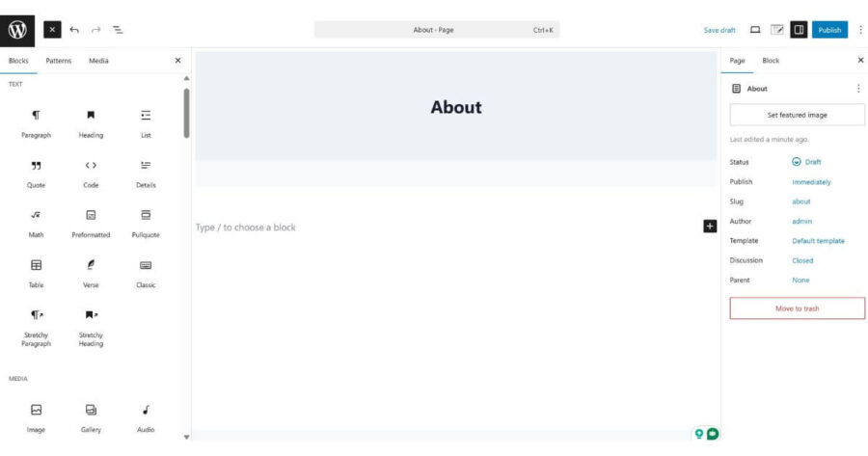This screenshot has width=868, height=456.
Task: Insert a Paragraph block
Action: coord(36,124)
